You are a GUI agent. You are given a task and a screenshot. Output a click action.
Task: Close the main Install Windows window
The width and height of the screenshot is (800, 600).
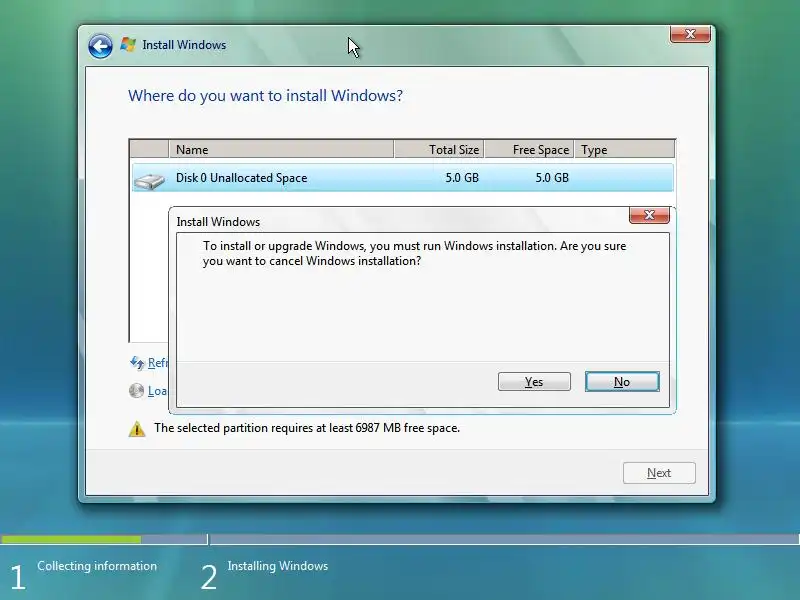click(690, 34)
